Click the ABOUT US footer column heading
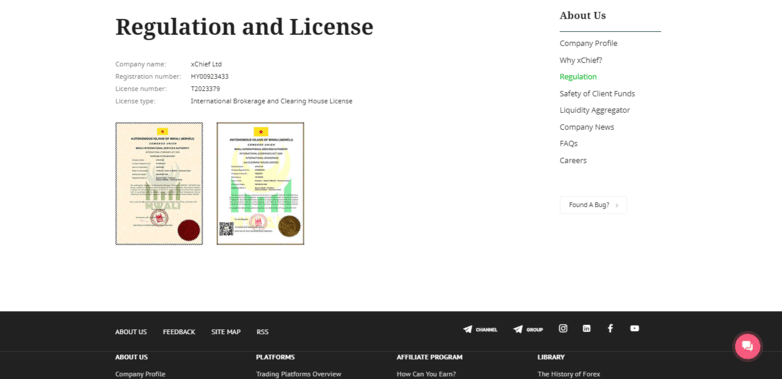The height and width of the screenshot is (379, 782). [131, 357]
